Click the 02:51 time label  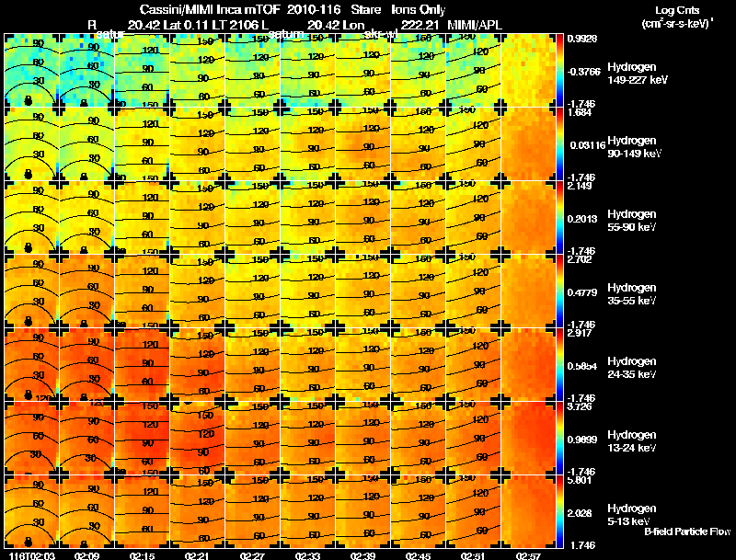click(x=473, y=555)
